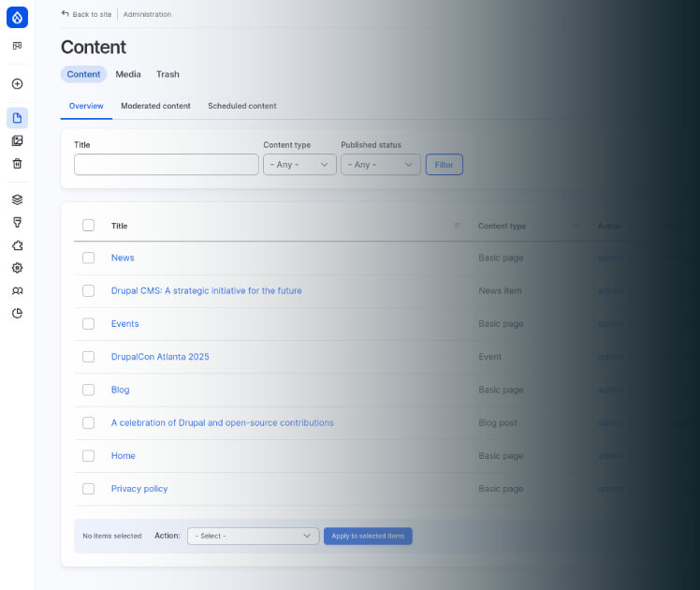The width and height of the screenshot is (700, 590).
Task: Check the box for News row
Action: pyautogui.click(x=88, y=258)
